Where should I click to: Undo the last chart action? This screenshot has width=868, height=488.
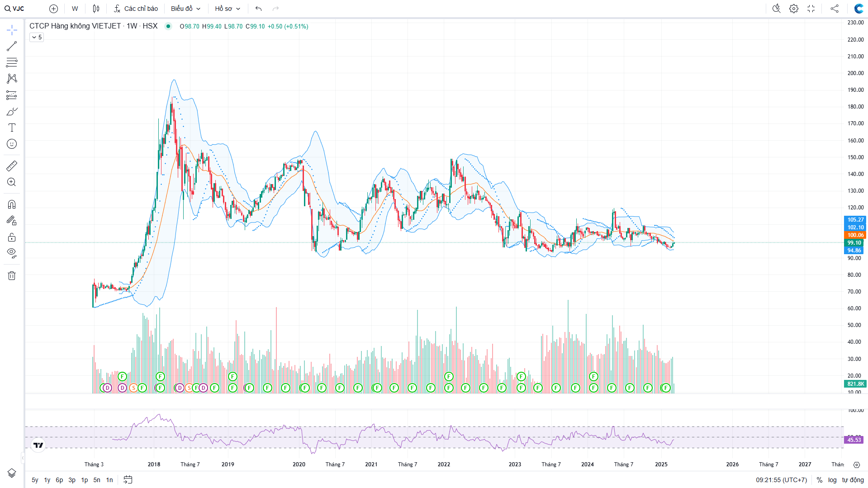(x=259, y=9)
